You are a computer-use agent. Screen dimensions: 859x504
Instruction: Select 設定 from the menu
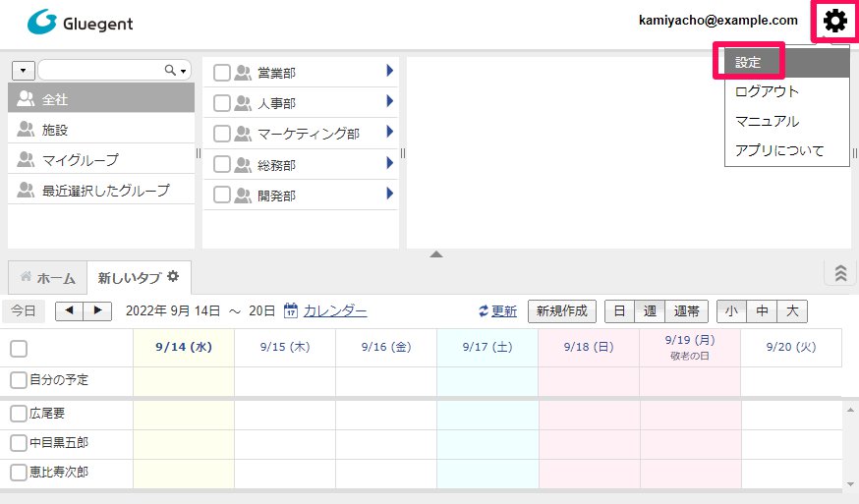click(x=786, y=62)
